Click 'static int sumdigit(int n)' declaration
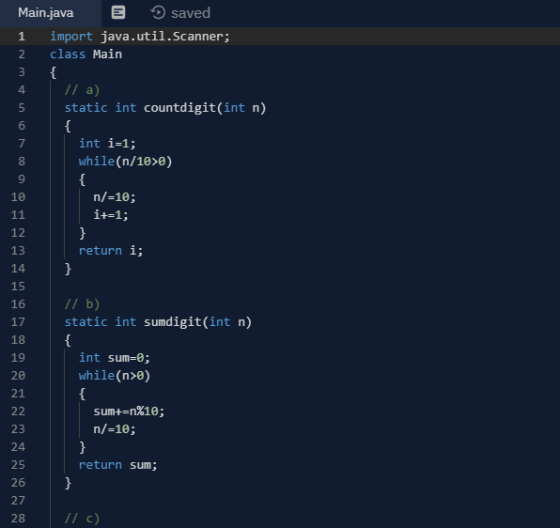Screen dimensions: 560x528 158,322
